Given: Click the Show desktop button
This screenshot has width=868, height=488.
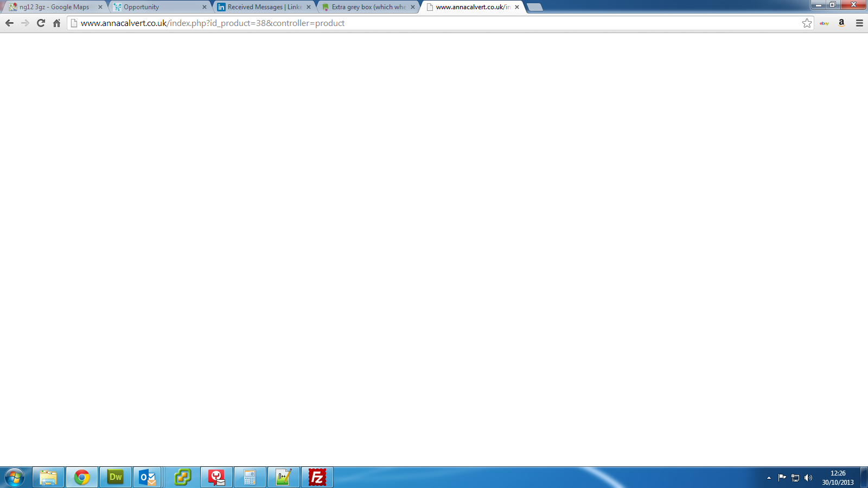Looking at the screenshot, I should 864,477.
